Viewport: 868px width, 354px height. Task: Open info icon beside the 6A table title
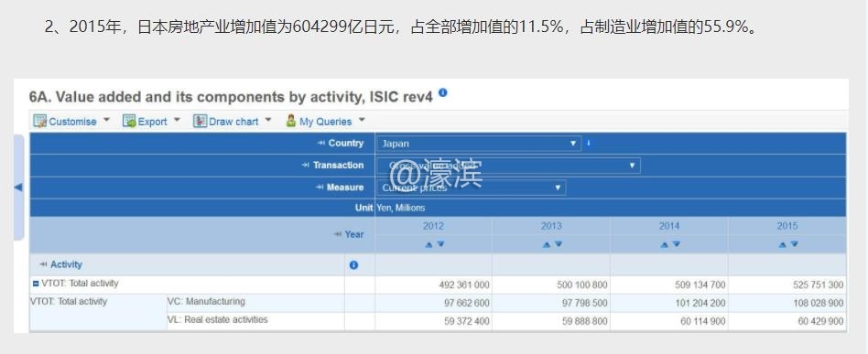tap(443, 93)
